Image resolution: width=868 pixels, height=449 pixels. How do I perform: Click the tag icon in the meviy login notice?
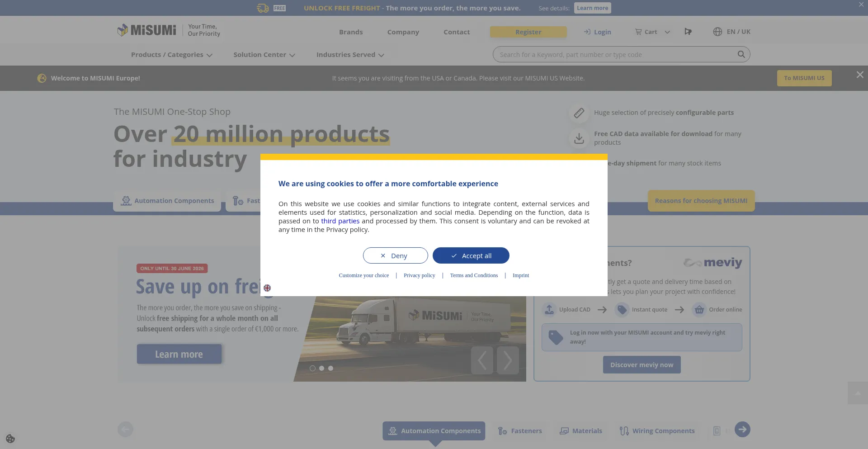pos(556,337)
